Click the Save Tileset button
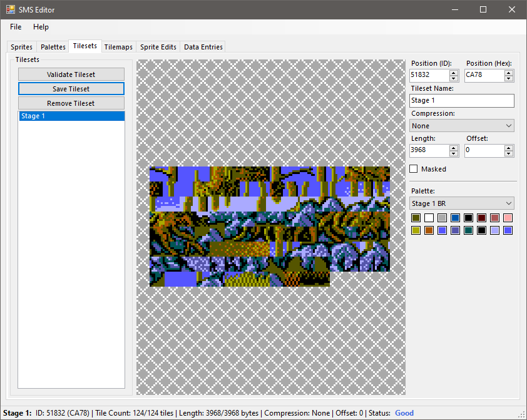Image resolution: width=527 pixels, height=420 pixels. point(71,89)
